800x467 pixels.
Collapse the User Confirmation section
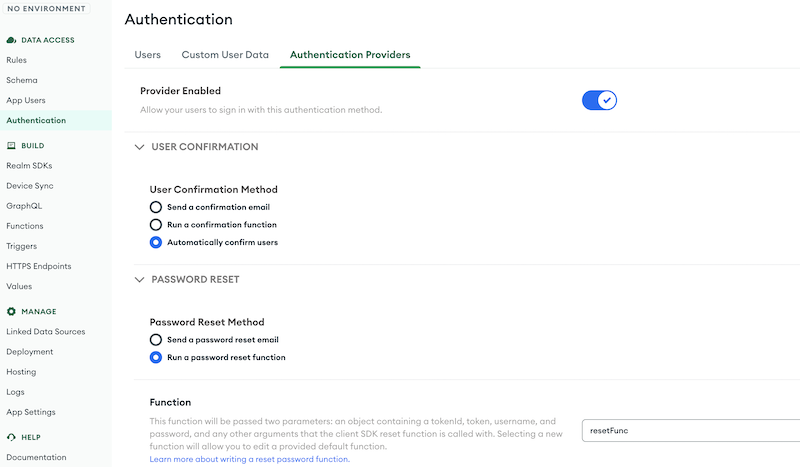(139, 147)
